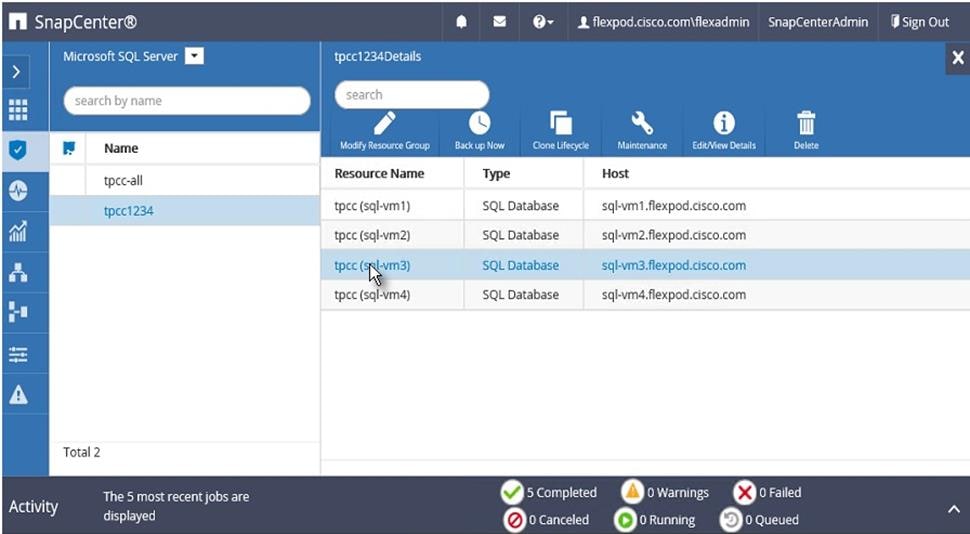Expand the left navigation sidebar arrow
Image resolution: width=970 pixels, height=534 pixels.
[x=17, y=72]
